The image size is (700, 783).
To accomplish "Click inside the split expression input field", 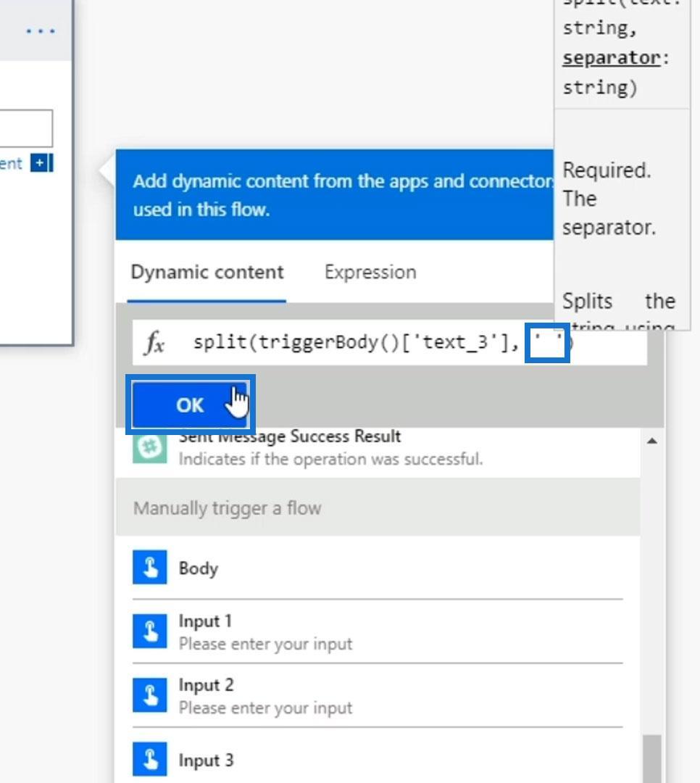I will point(389,343).
